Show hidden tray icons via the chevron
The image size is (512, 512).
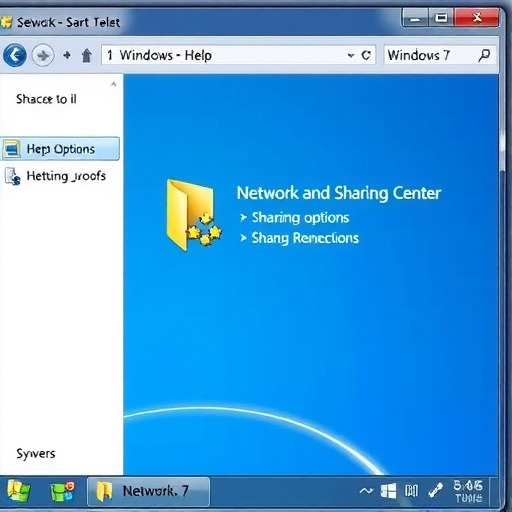pos(366,491)
